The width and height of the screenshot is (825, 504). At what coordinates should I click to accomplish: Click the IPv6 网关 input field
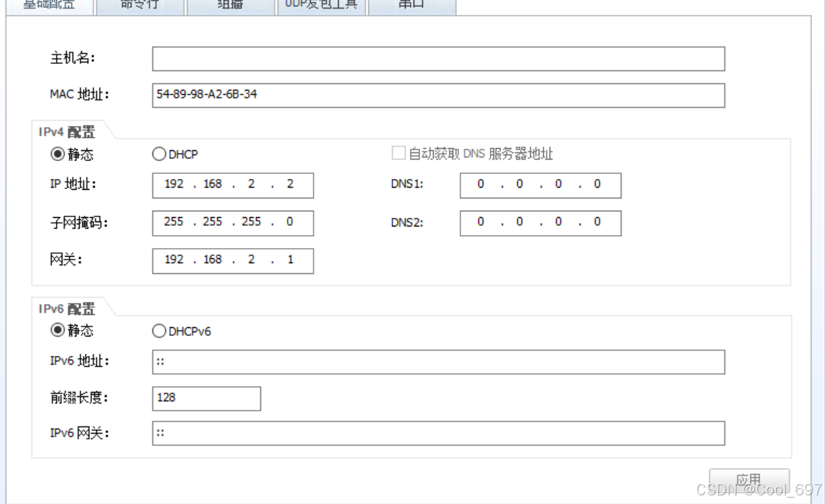click(438, 433)
